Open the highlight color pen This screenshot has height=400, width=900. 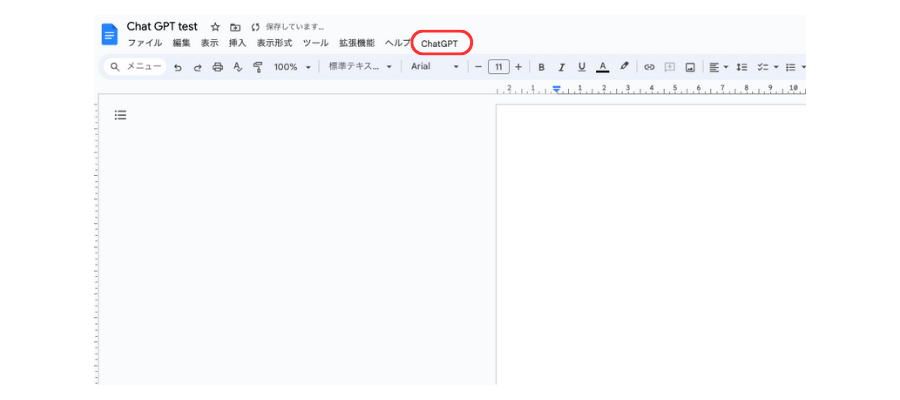tap(624, 67)
